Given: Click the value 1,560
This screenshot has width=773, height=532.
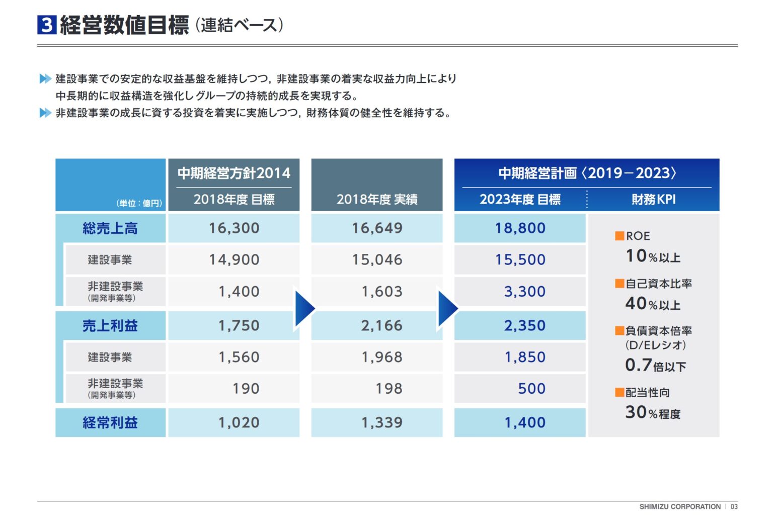Looking at the screenshot, I should pos(239,358).
